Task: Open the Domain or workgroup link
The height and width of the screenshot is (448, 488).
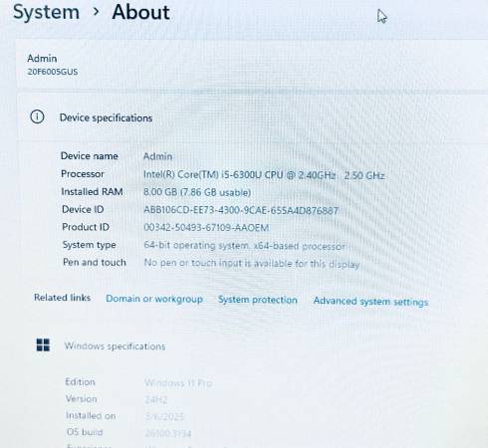Action: 154,299
